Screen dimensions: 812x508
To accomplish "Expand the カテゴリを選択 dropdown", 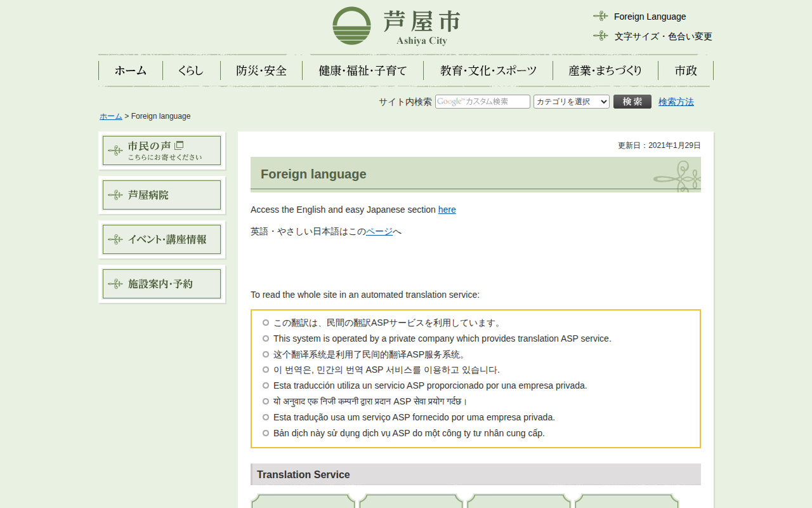I will tap(571, 102).
